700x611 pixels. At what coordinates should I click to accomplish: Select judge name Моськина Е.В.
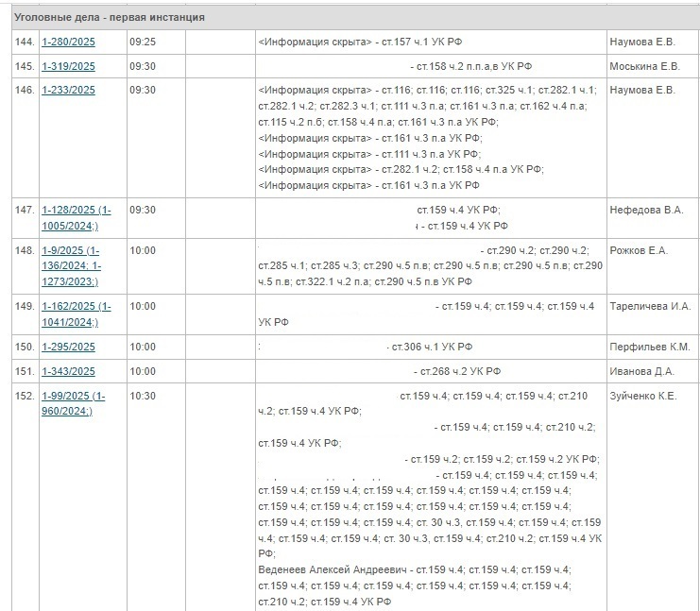point(644,67)
